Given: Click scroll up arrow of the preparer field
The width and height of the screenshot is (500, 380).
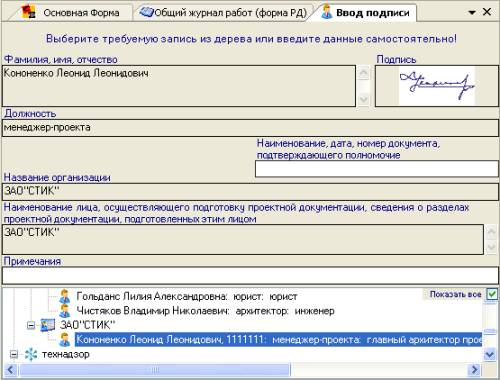Looking at the screenshot, I should click(491, 232).
